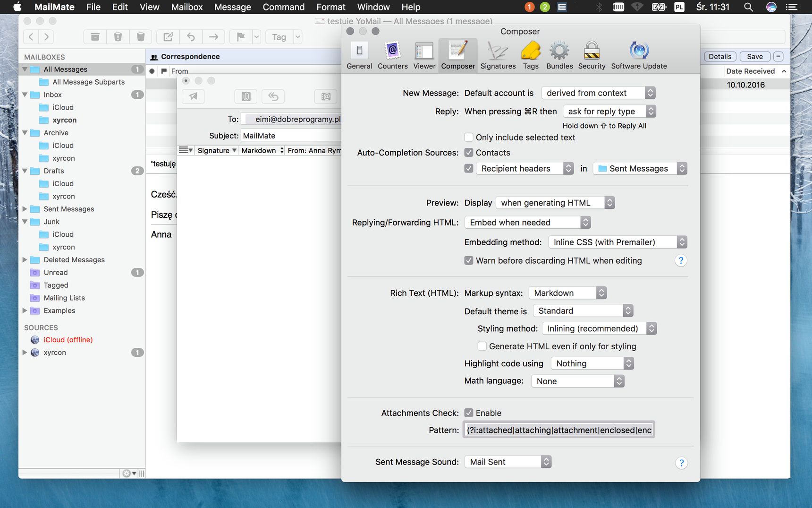The image size is (812, 508).
Task: Uncheck the Recipient headers checkbox
Action: point(469,168)
